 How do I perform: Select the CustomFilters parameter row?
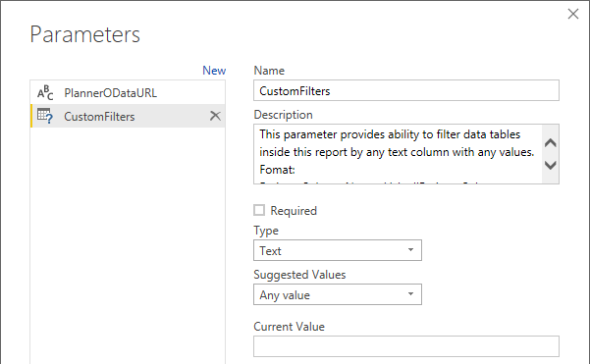click(x=128, y=116)
